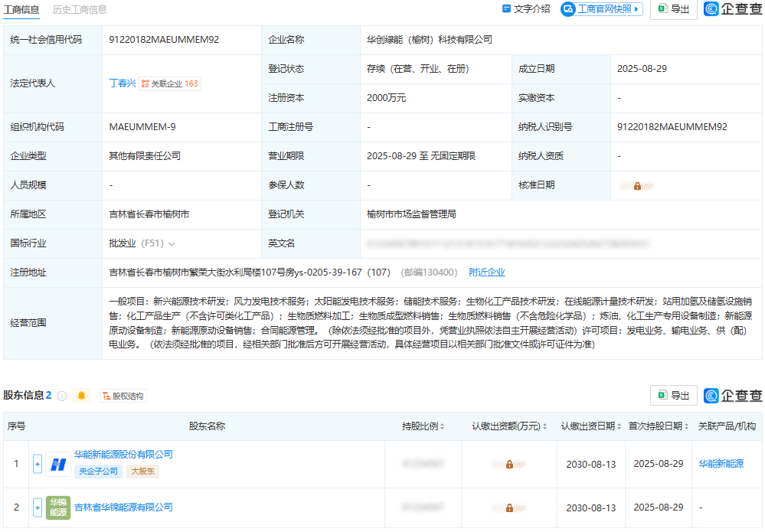Click the 华能新能源 company logo thumbnail
Screen dimensions: 765x532
[57, 463]
